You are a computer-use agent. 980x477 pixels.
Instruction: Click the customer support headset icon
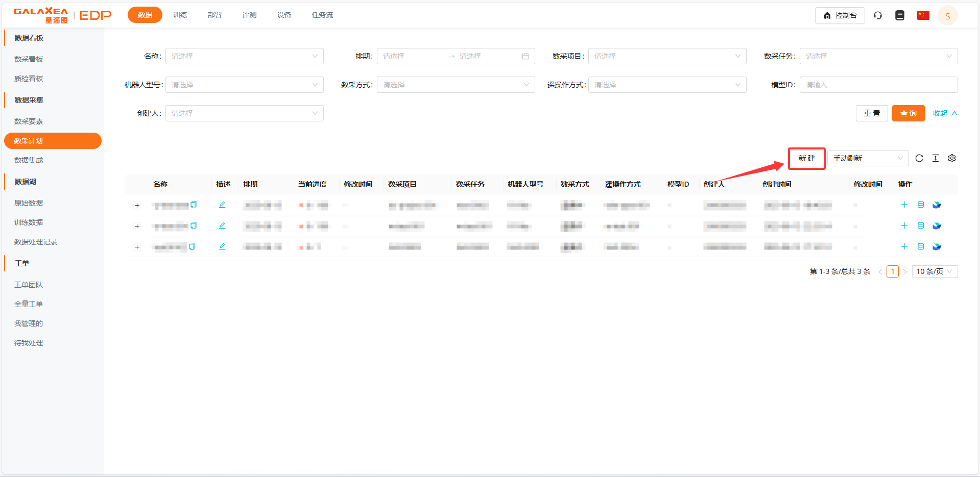(878, 15)
